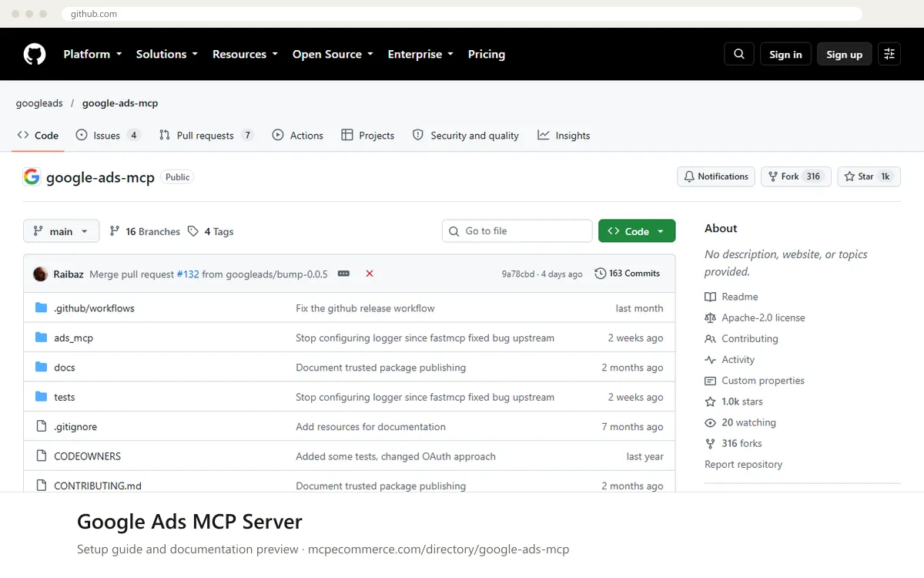Click the Sign in button
The image size is (924, 578).
[x=785, y=54]
